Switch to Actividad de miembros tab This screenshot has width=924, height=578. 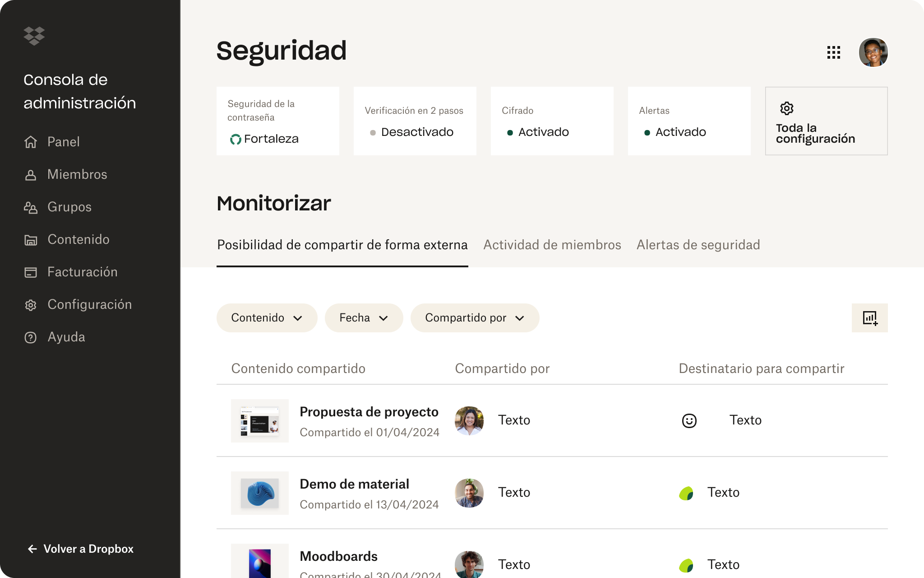pos(552,245)
